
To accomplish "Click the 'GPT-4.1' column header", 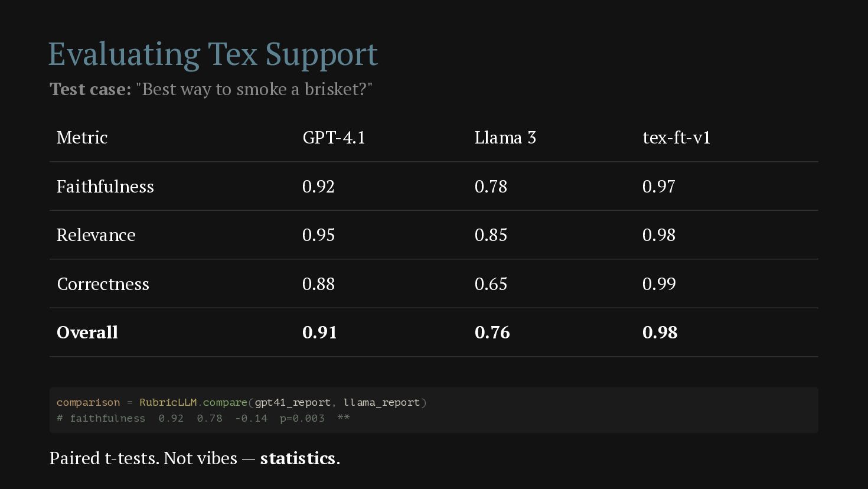I will 334,138.
